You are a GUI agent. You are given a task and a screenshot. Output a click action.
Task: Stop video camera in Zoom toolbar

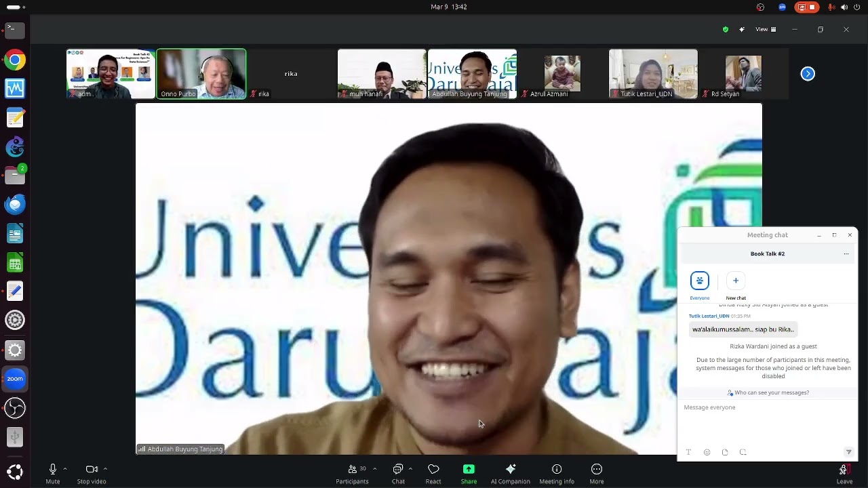[x=92, y=474]
